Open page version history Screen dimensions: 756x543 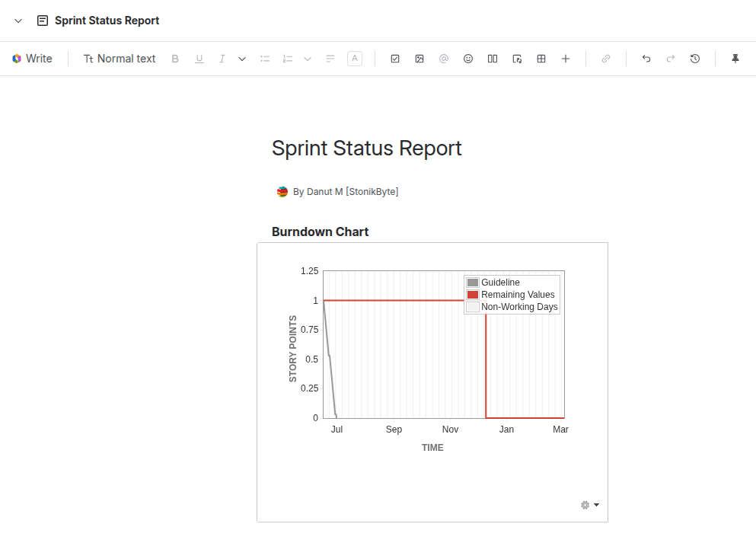coord(695,59)
